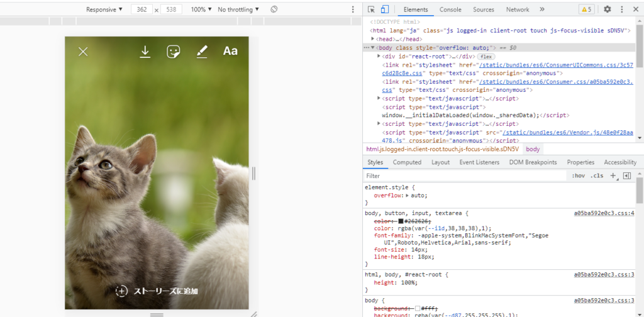Screen dimensions: 644x317
Task: Rotate the device orientation icon
Action: coord(274,9)
